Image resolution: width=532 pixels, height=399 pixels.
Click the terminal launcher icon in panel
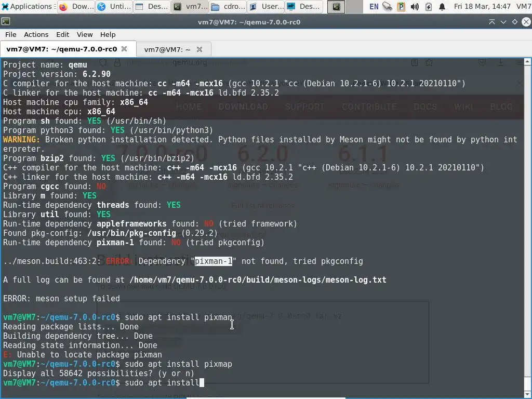click(x=336, y=6)
